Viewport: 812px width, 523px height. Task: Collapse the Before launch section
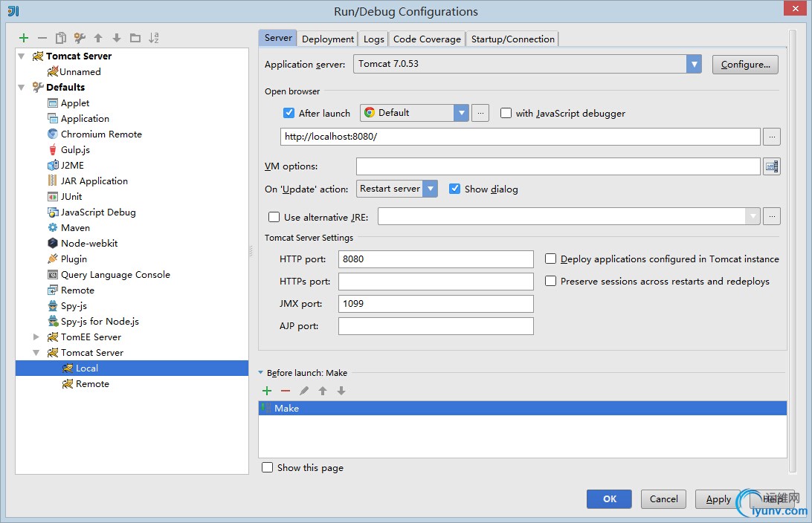coord(261,372)
